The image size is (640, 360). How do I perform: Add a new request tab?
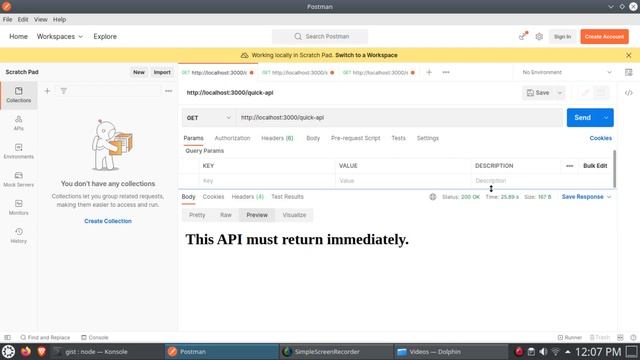pos(429,72)
